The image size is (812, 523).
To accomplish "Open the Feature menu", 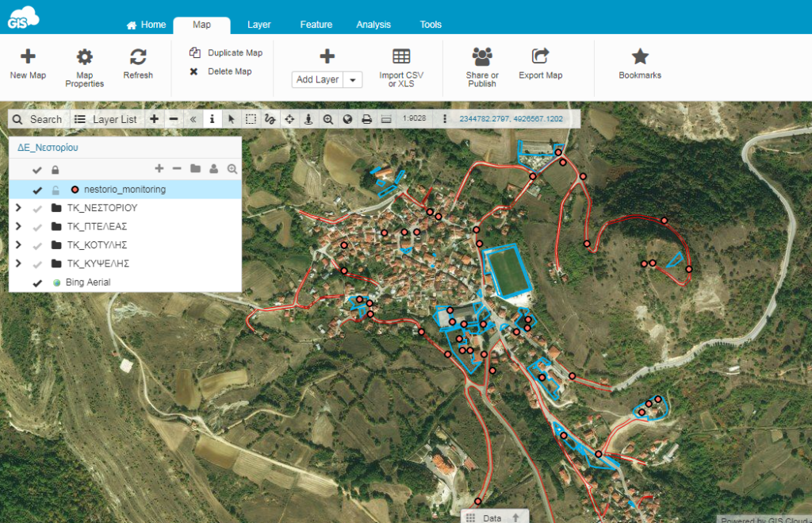I will [x=316, y=25].
